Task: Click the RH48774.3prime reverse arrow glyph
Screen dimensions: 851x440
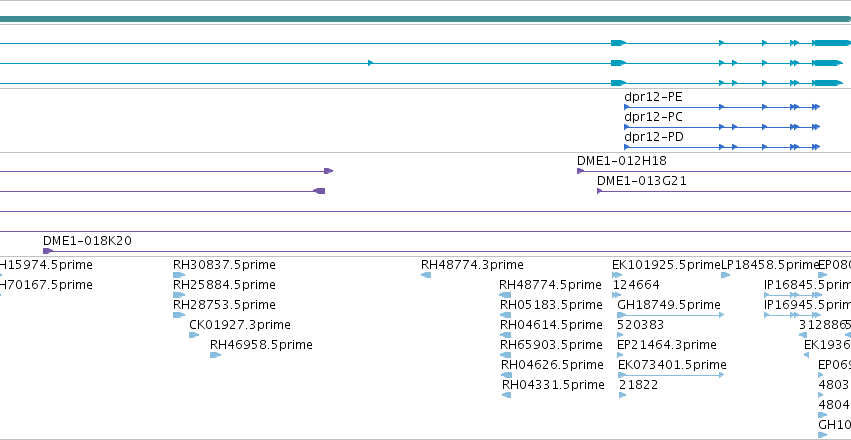Action: point(426,275)
